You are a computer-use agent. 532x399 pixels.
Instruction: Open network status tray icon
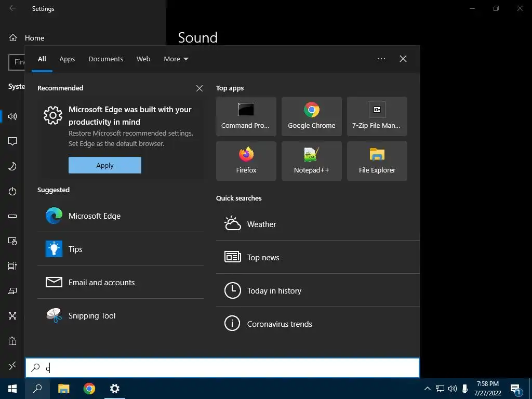440,389
